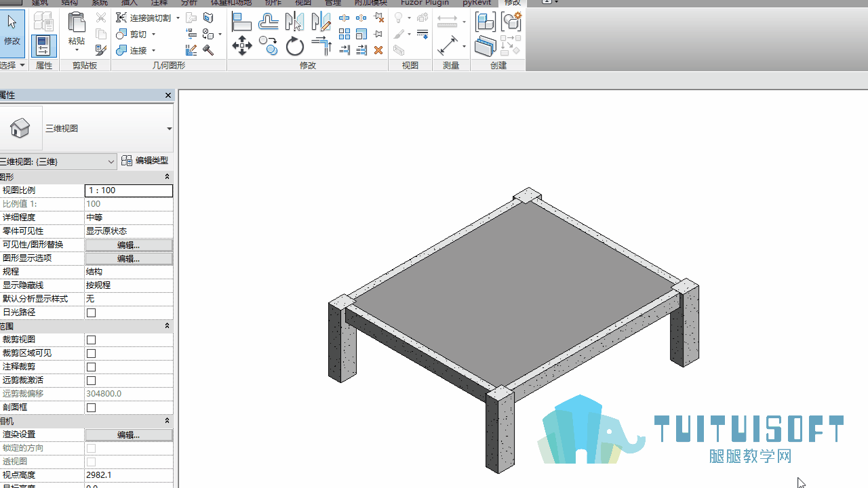Open the 剪切 geometry dropdown
The image size is (868, 488).
pyautogui.click(x=154, y=34)
